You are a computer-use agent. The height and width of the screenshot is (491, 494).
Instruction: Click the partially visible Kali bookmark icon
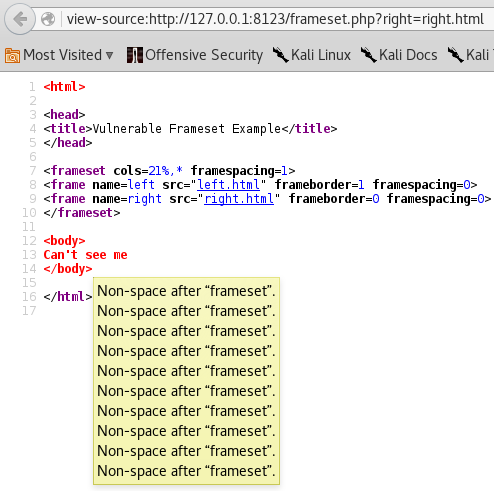455,55
